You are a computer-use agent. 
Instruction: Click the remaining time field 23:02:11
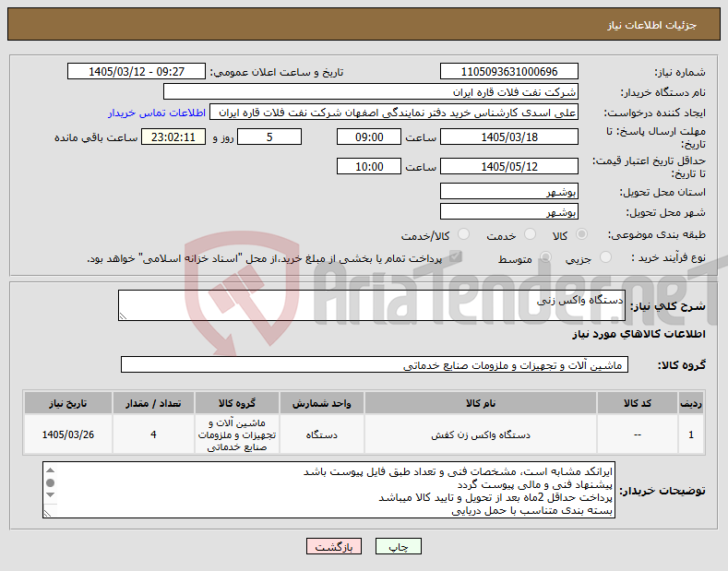pyautogui.click(x=173, y=137)
